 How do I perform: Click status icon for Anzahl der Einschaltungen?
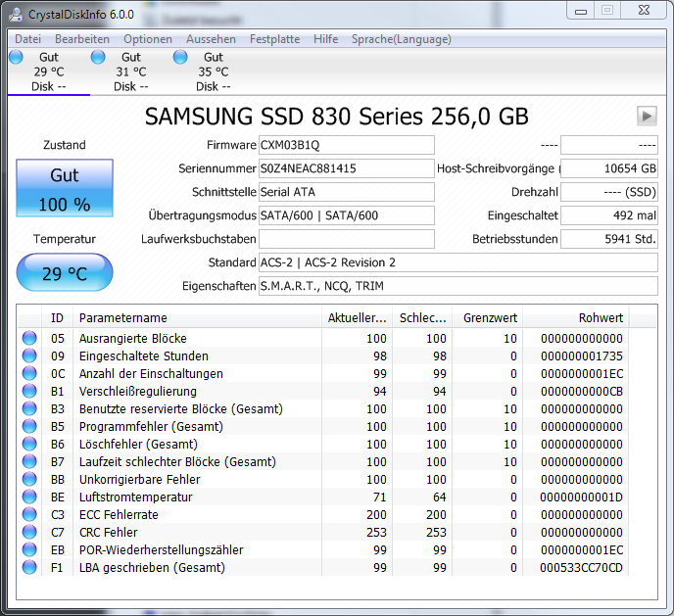(x=29, y=373)
